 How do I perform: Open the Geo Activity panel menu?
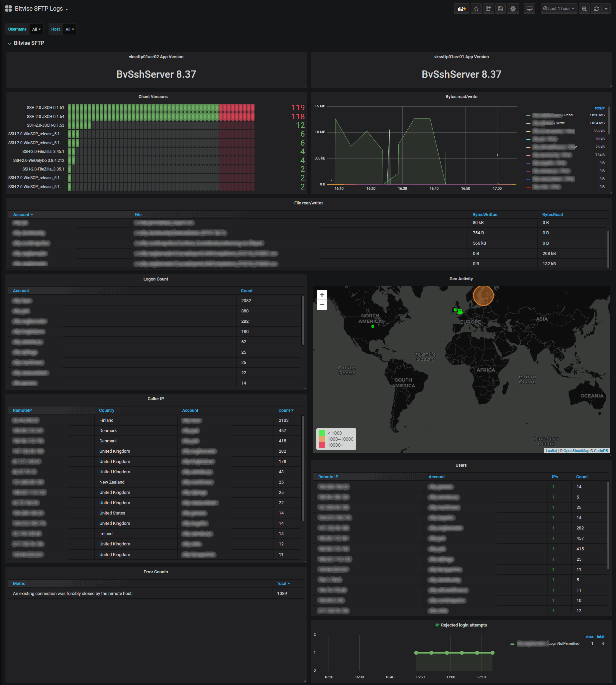(x=461, y=279)
